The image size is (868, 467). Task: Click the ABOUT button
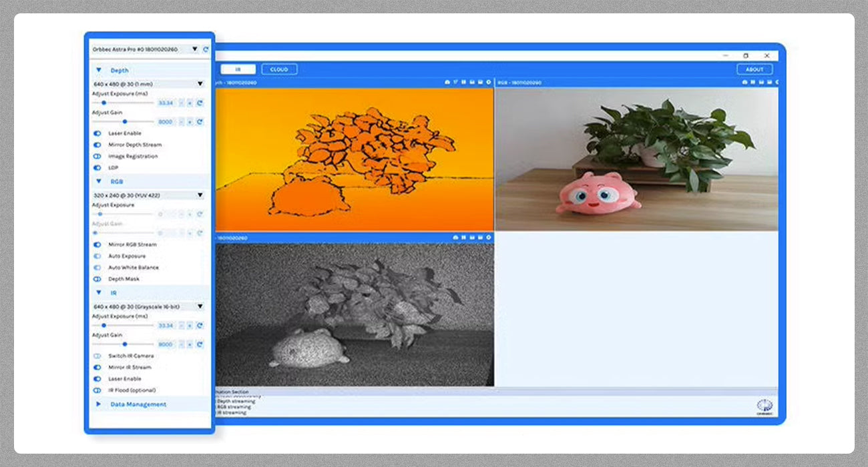pyautogui.click(x=754, y=69)
